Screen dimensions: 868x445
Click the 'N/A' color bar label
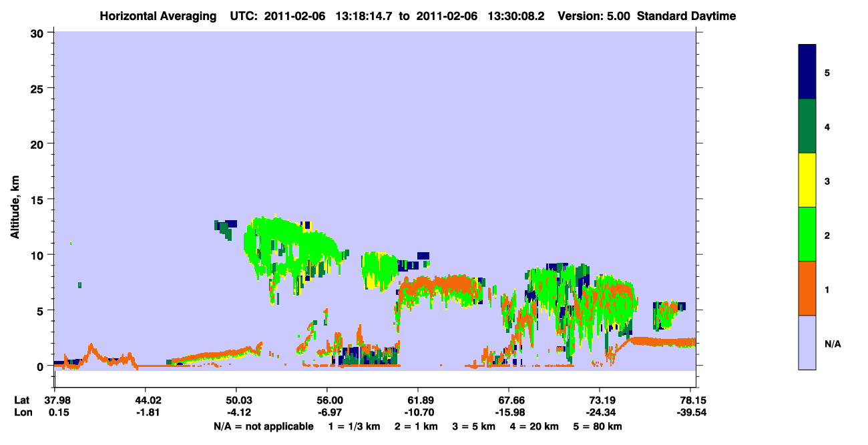pos(832,344)
